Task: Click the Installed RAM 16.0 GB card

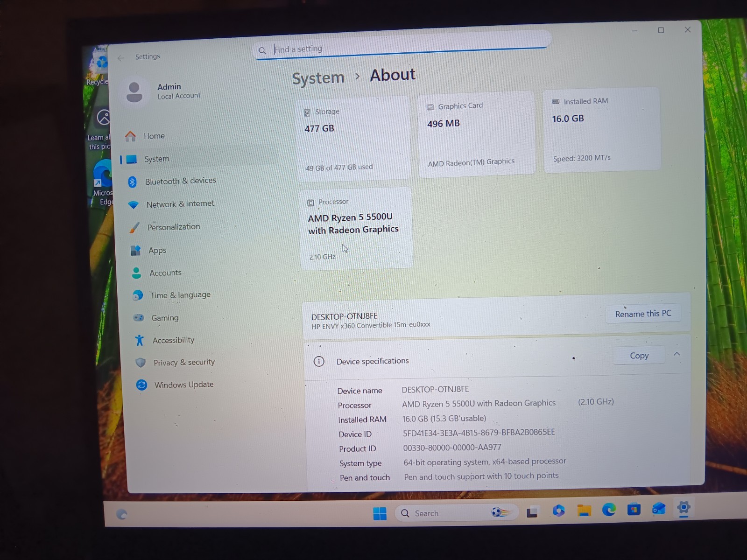Action: pyautogui.click(x=602, y=130)
